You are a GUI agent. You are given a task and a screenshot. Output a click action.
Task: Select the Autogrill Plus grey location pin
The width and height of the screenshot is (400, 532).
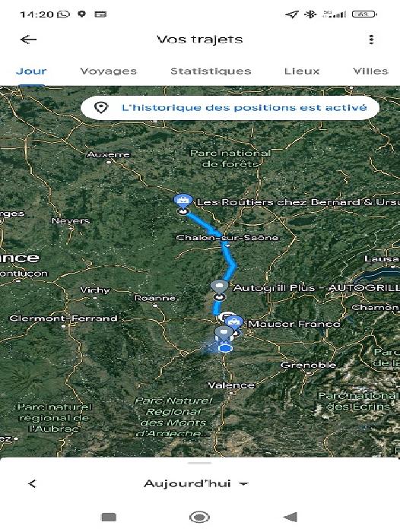click(219, 287)
